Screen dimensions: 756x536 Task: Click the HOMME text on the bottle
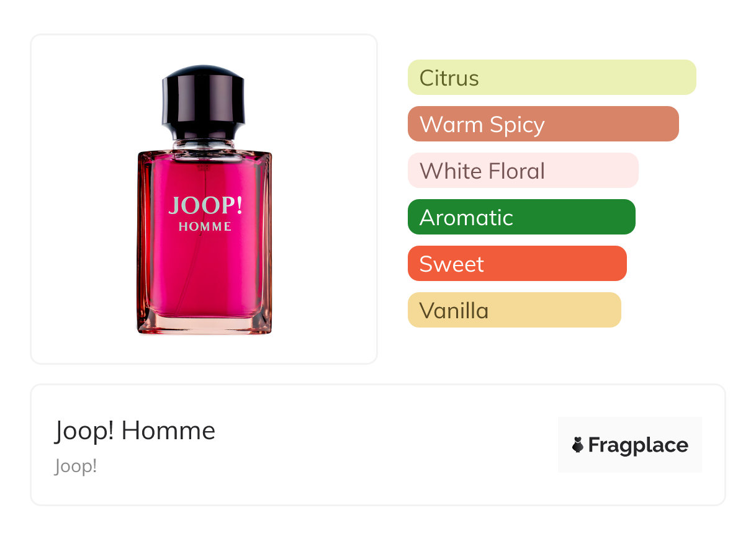[205, 227]
